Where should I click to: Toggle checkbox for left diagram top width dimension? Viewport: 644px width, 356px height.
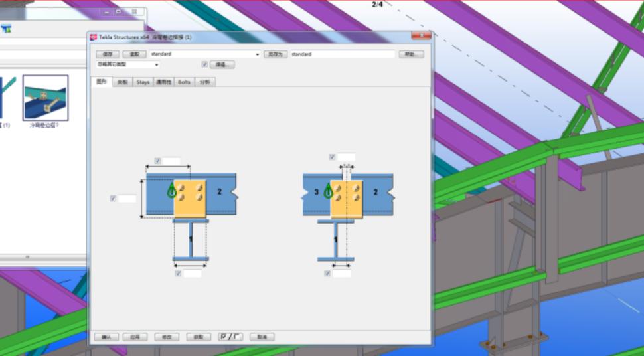tap(157, 161)
